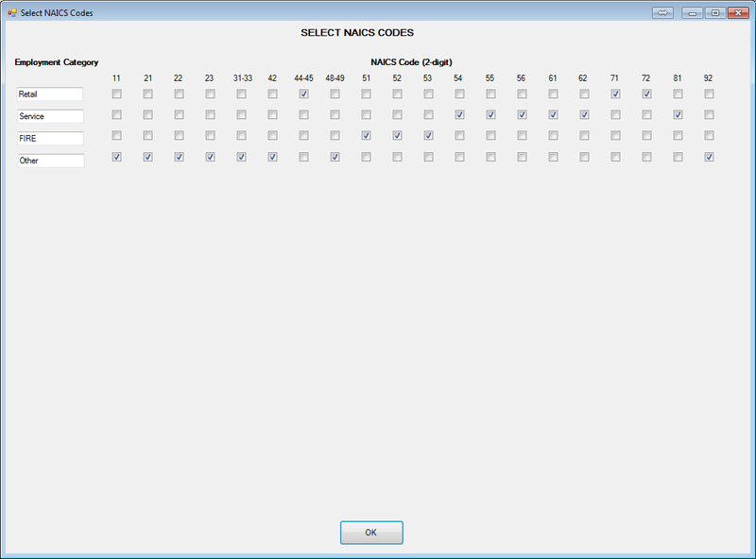The image size is (756, 559).
Task: Disable NAICS code 54 for Service
Action: click(x=461, y=115)
